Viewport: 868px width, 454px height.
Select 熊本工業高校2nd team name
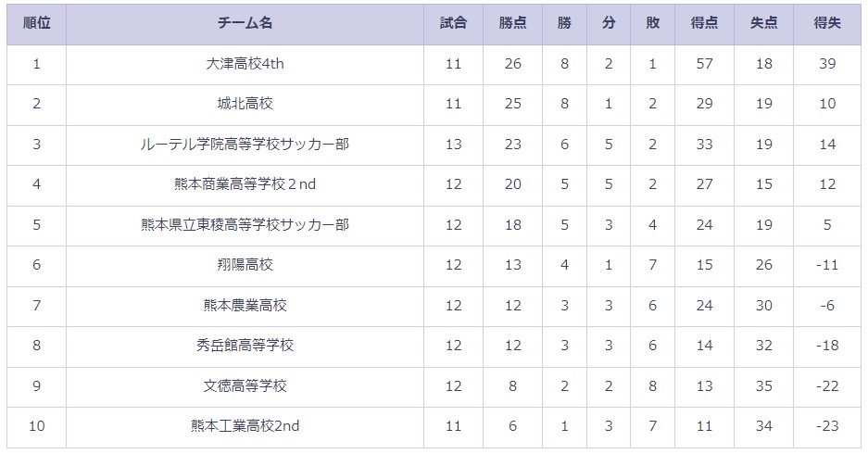click(245, 426)
